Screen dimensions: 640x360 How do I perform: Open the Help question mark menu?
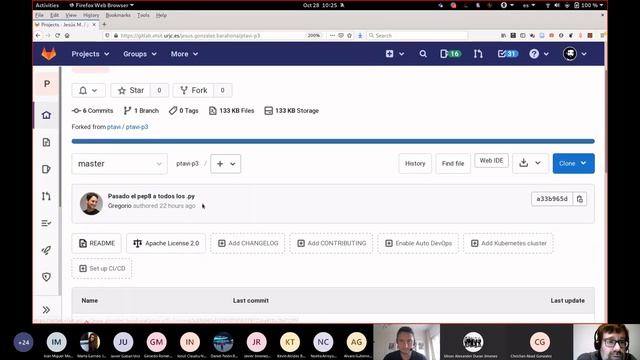click(x=538, y=54)
